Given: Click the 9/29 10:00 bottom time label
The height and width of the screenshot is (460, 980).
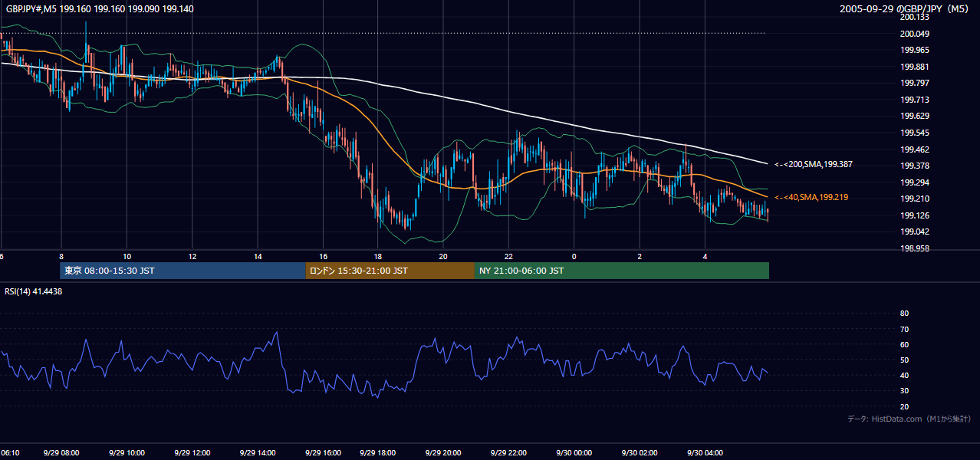Looking at the screenshot, I should [126, 452].
